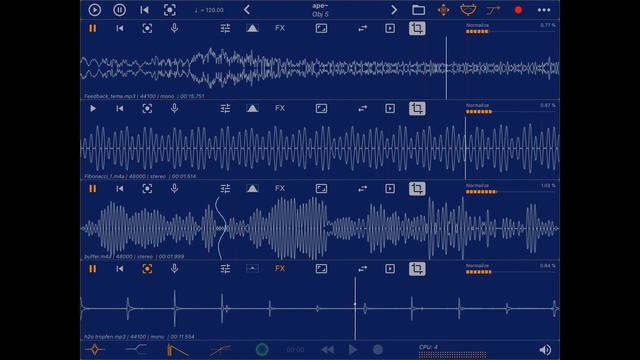Open mixer sliders for the Feedback_tema.mp3 track

pyautogui.click(x=225, y=28)
